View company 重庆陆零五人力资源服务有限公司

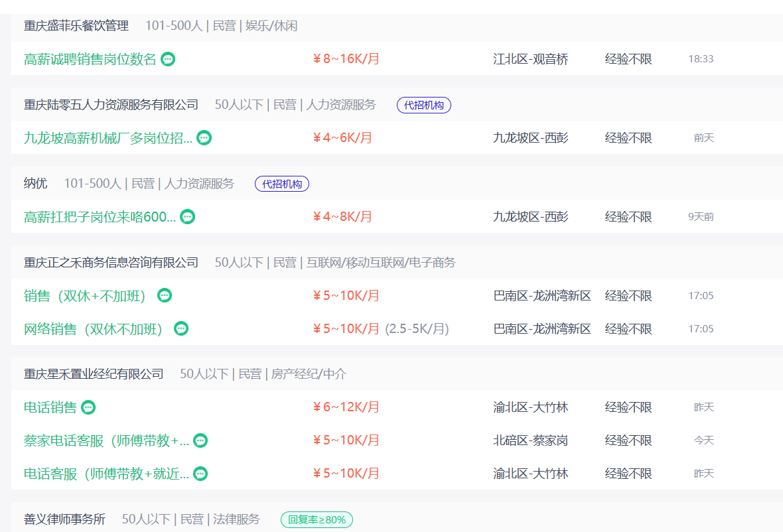(x=111, y=105)
